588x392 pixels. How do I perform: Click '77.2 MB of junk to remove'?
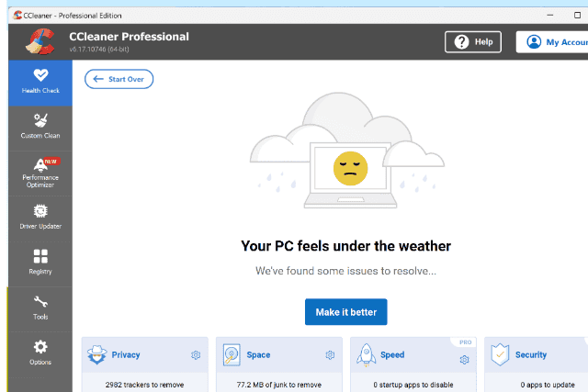coord(279,385)
